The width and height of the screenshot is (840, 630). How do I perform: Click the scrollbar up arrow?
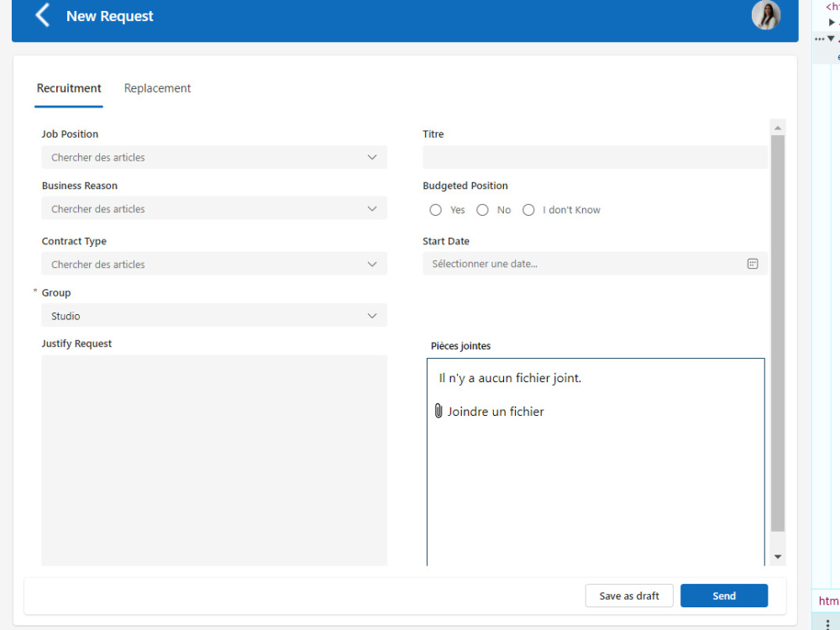[x=777, y=126]
